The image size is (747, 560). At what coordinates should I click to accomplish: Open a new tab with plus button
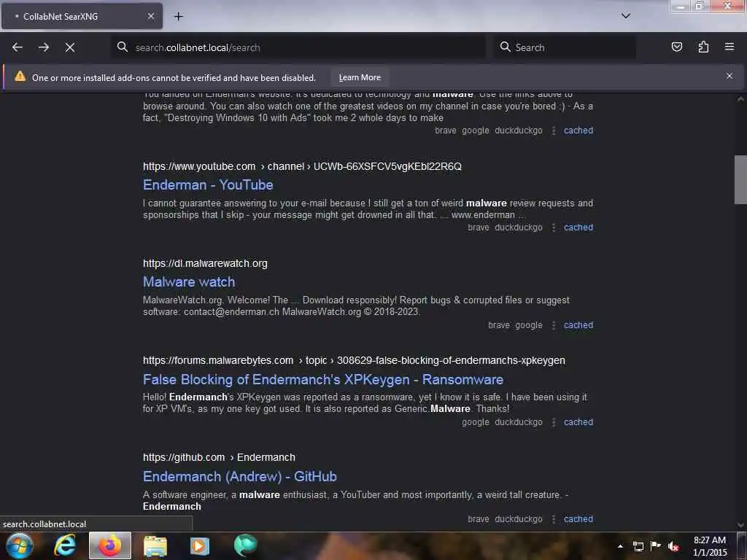[x=179, y=16]
